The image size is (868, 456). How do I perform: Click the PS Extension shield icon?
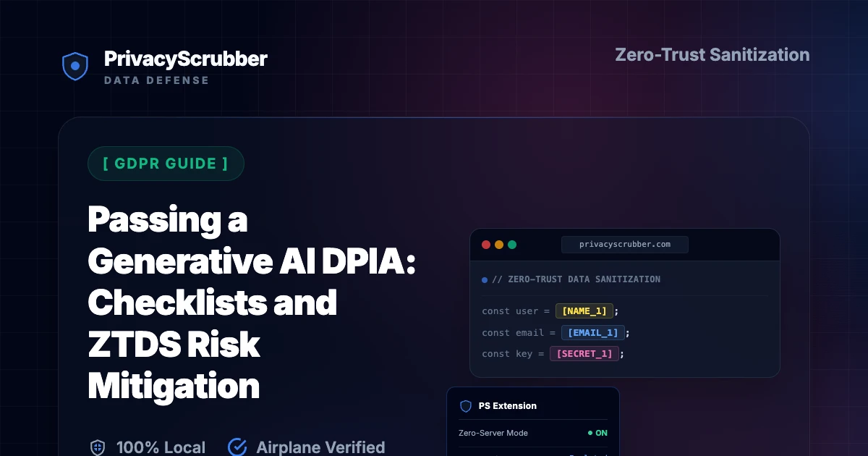[466, 406]
